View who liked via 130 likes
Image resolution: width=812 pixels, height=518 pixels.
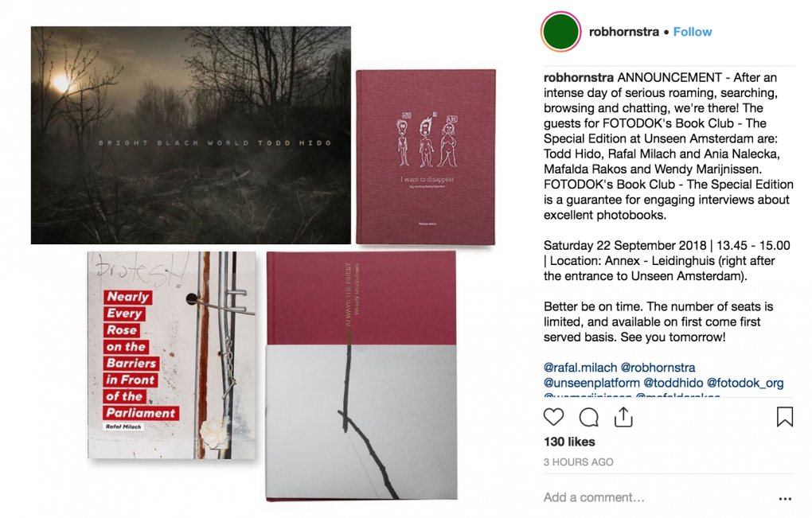[569, 442]
